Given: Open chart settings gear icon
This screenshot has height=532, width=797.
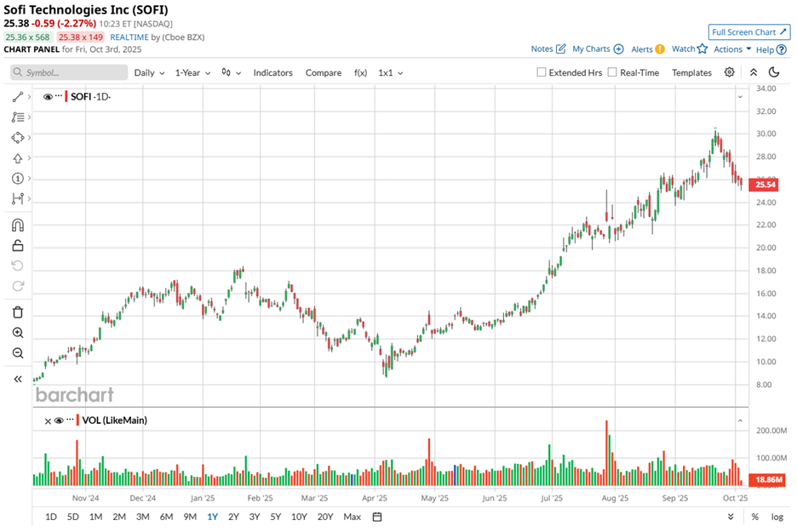Looking at the screenshot, I should [730, 72].
